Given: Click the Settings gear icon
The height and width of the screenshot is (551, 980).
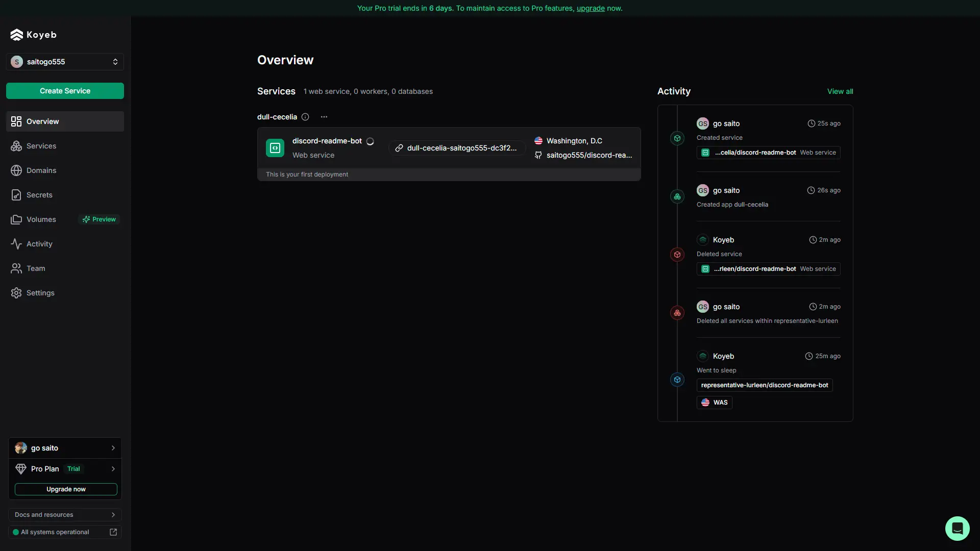Looking at the screenshot, I should [16, 293].
